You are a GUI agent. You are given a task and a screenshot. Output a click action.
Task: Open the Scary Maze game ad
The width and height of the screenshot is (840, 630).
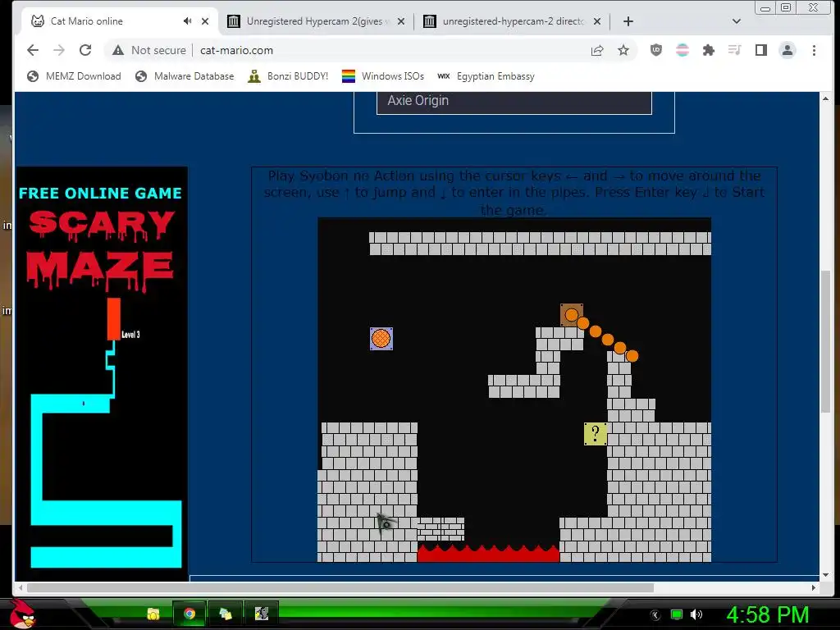click(x=102, y=373)
